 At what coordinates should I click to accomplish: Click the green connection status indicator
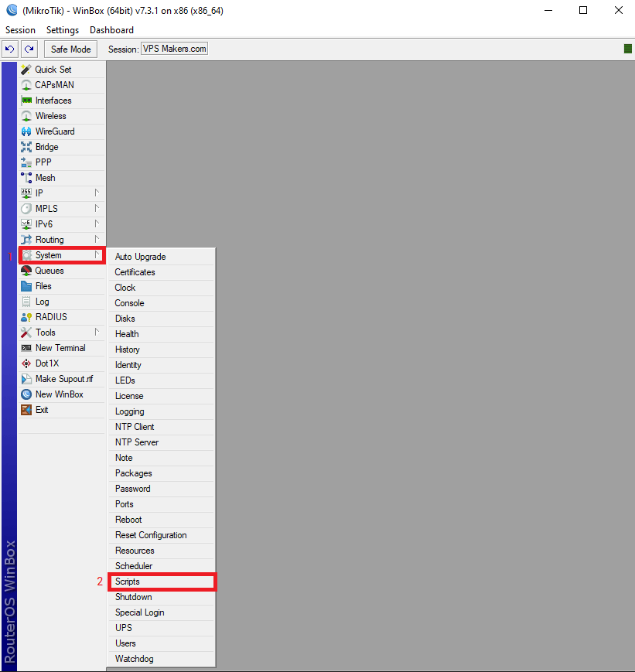628,49
